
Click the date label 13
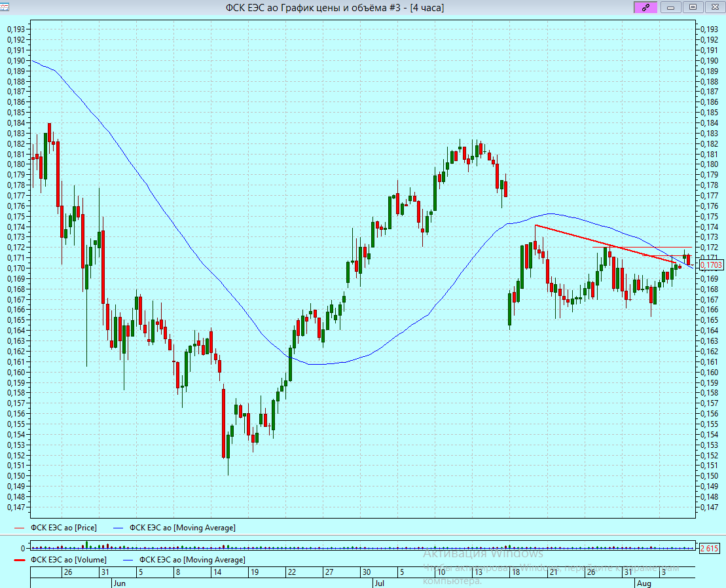tap(479, 572)
